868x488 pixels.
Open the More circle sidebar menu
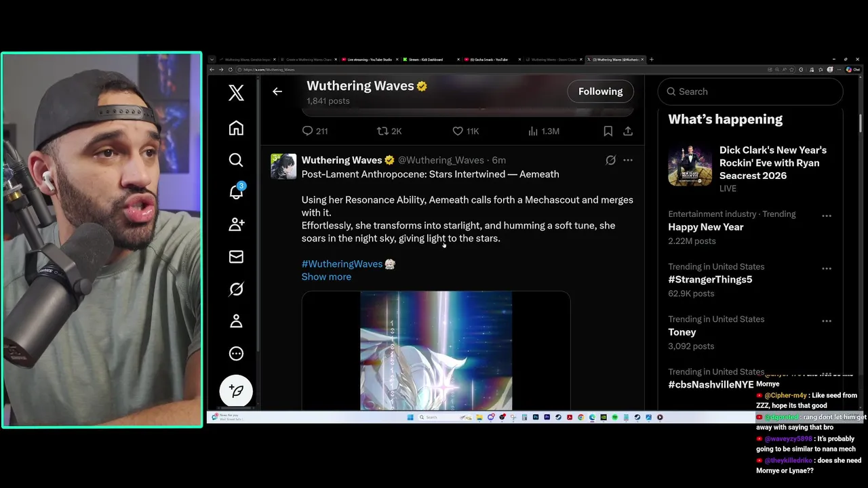[236, 353]
